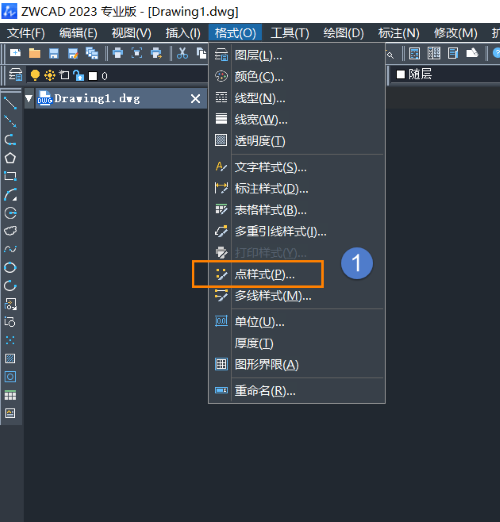Toggle layer 0 lock icon

79,75
